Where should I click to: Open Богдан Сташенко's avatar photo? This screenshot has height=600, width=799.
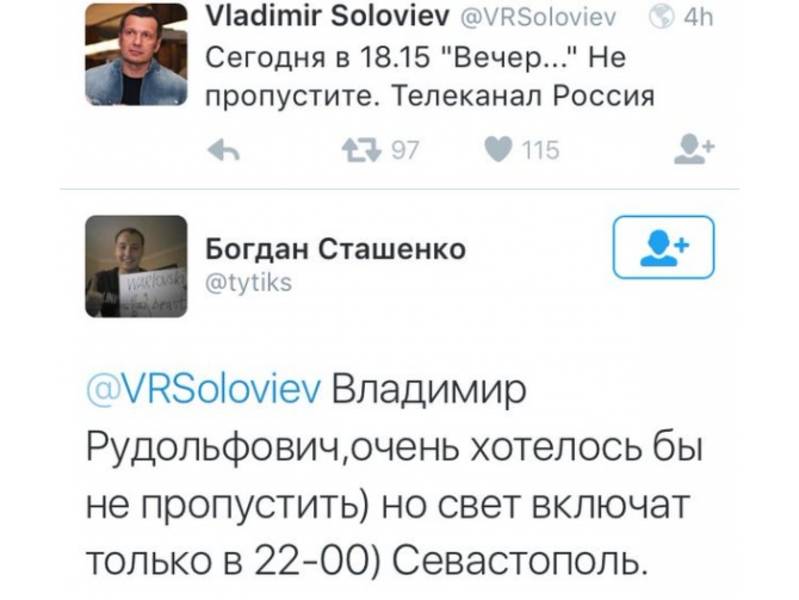coord(136,265)
